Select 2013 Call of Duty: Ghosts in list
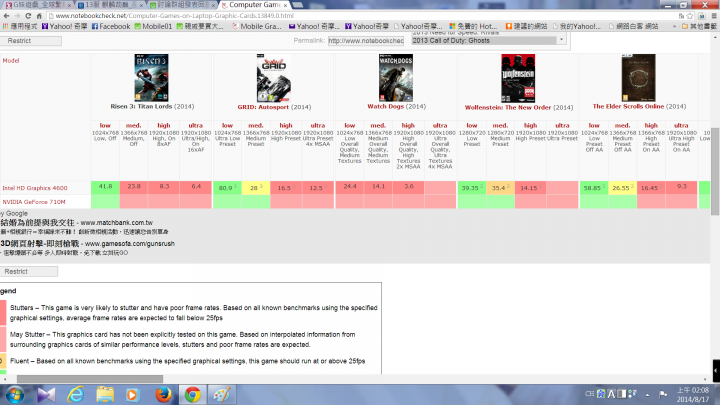 click(x=484, y=40)
